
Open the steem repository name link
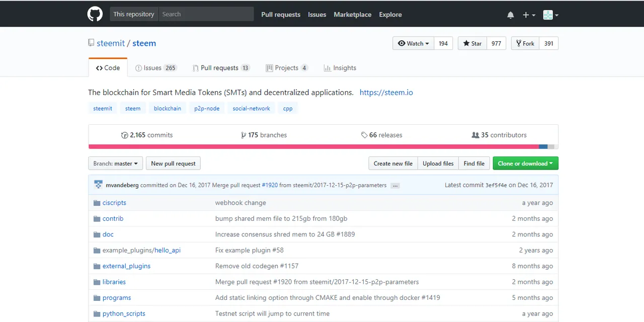click(x=144, y=43)
